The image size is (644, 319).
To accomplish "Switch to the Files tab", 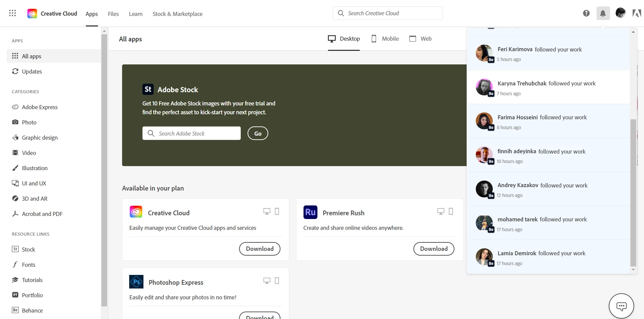I will click(x=113, y=14).
